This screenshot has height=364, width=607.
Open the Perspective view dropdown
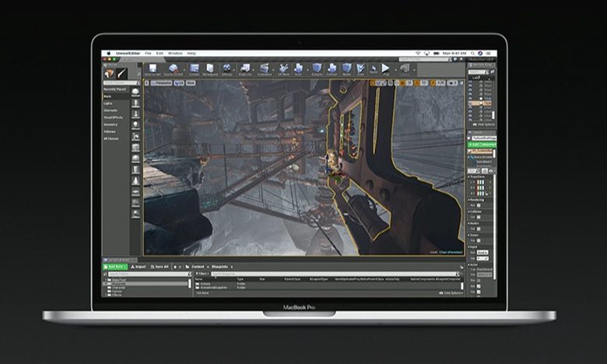click(161, 82)
